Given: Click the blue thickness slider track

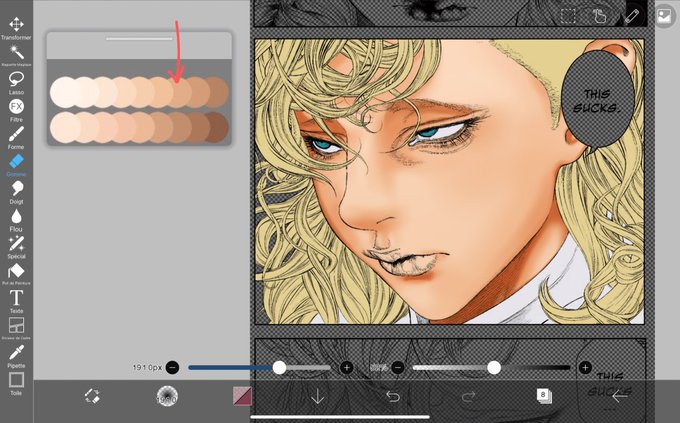Looking at the screenshot, I should [259, 367].
